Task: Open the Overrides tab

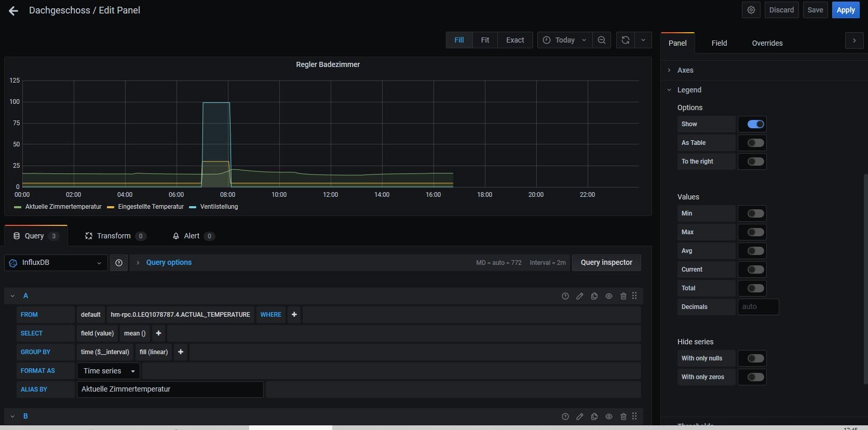Action: click(x=767, y=43)
